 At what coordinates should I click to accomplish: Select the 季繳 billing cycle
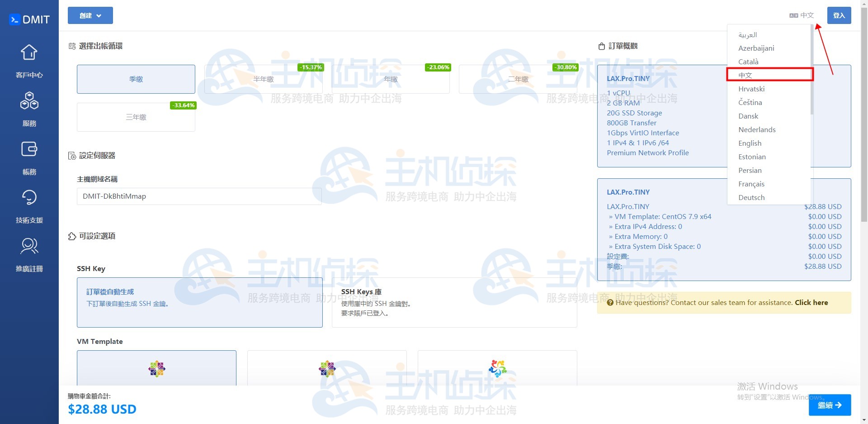[x=136, y=79]
